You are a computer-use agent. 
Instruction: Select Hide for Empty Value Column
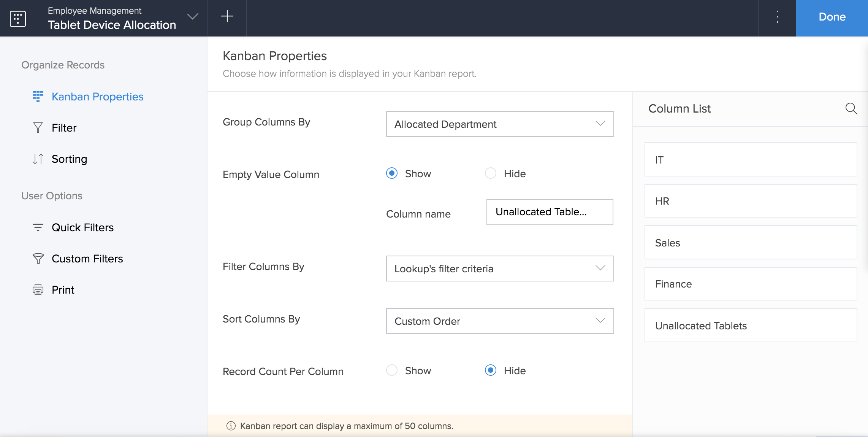point(490,173)
